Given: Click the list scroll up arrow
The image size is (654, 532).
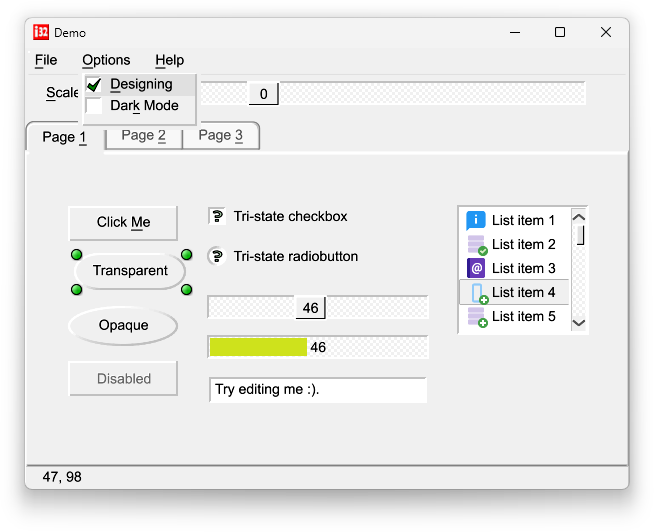Looking at the screenshot, I should (x=579, y=217).
